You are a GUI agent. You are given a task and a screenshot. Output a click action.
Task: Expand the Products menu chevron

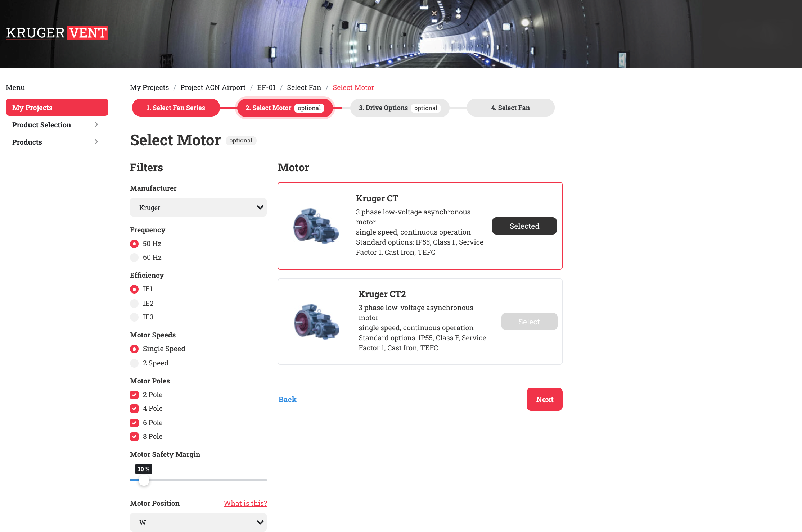pos(96,142)
